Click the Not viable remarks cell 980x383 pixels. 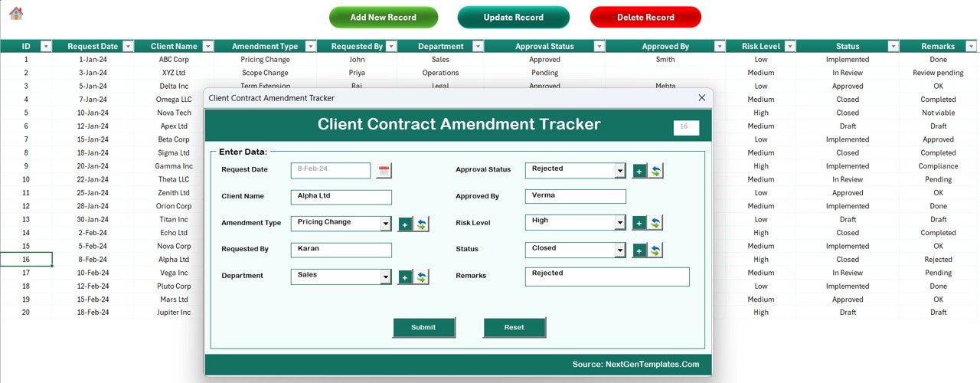pyautogui.click(x=938, y=113)
